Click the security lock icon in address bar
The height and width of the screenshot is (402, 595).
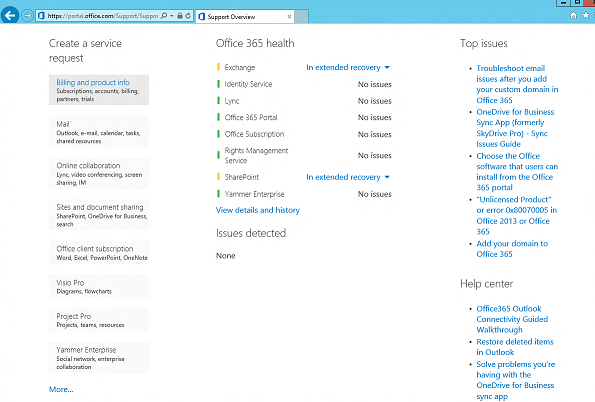180,16
